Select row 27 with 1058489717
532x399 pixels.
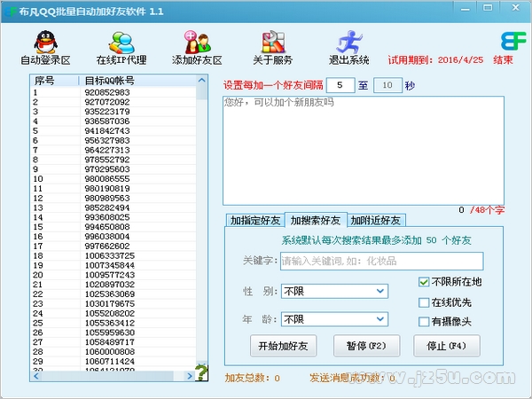(113, 342)
